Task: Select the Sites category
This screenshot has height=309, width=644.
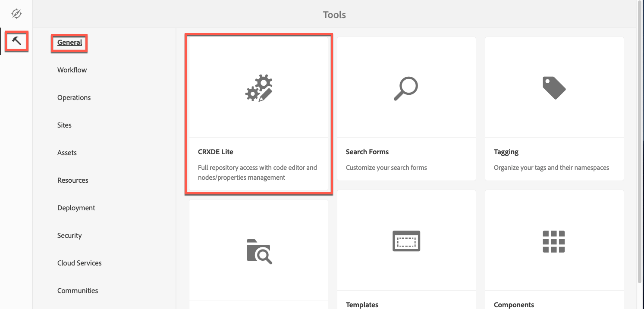Action: click(x=64, y=125)
